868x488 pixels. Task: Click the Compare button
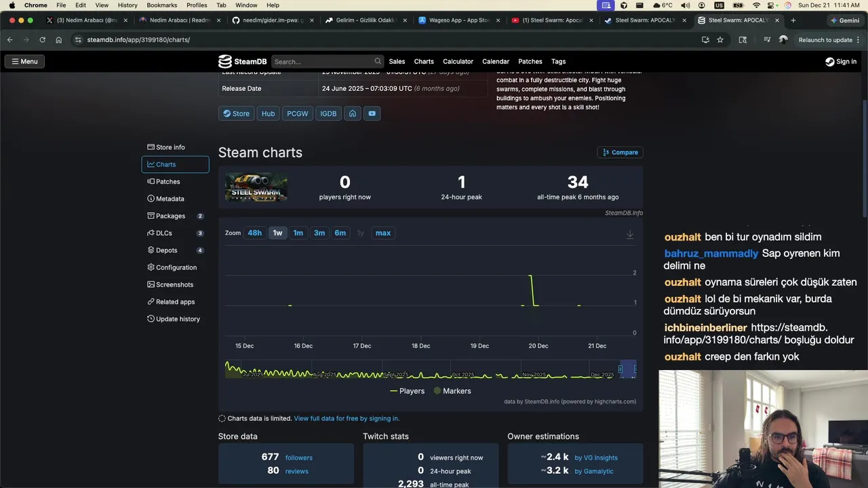[620, 152]
